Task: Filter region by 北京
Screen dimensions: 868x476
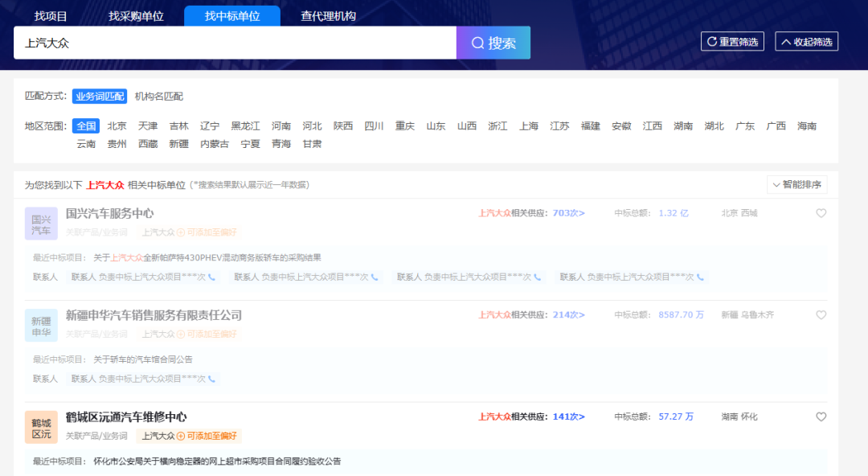Action: [x=117, y=125]
